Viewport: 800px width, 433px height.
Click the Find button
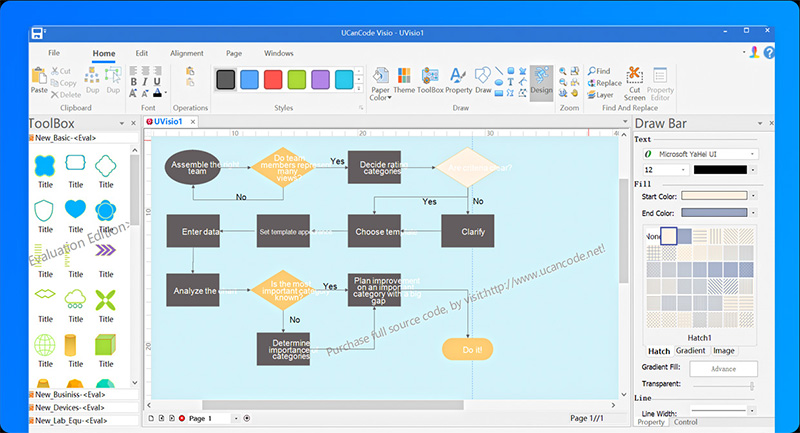click(599, 71)
